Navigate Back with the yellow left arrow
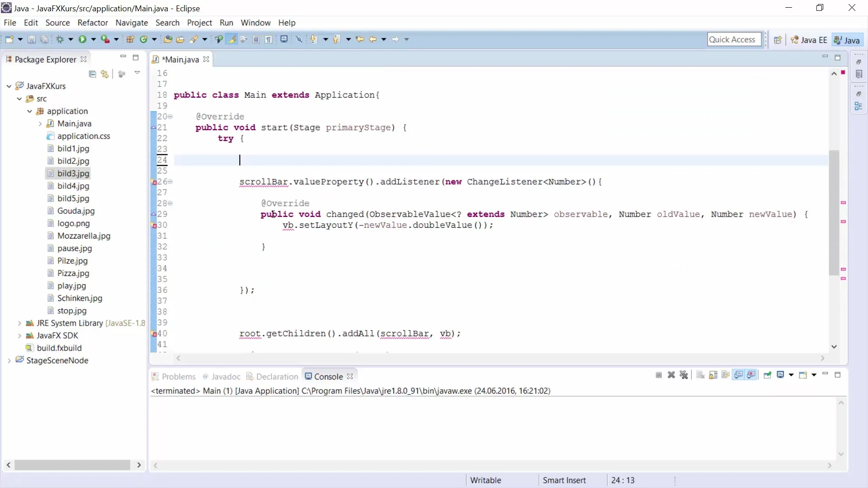 click(373, 39)
